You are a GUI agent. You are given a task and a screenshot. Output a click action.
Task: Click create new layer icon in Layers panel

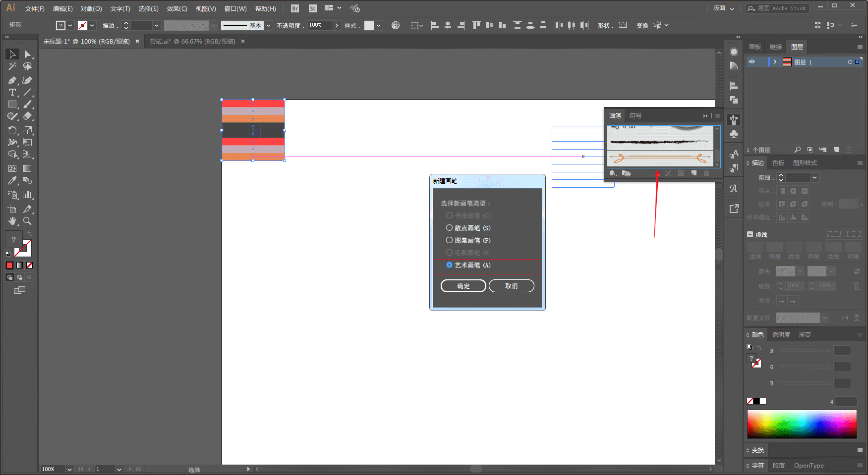(836, 150)
